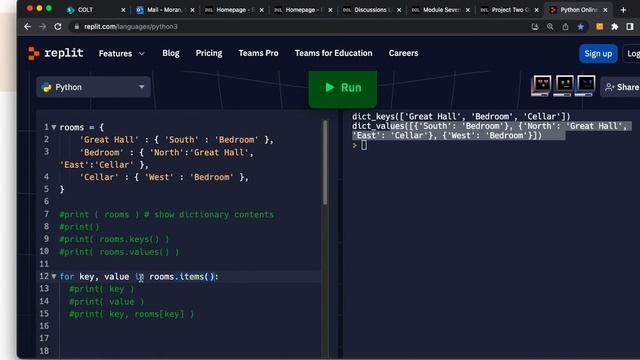Image resolution: width=640 pixels, height=360 pixels.
Task: Go back in browser history
Action: tap(27, 27)
